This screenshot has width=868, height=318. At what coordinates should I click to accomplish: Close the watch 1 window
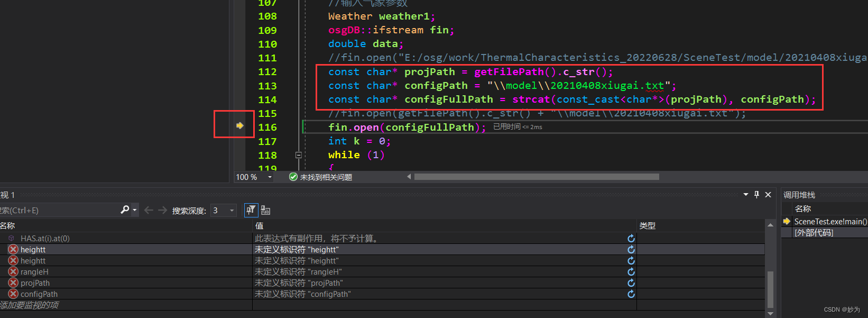(768, 195)
